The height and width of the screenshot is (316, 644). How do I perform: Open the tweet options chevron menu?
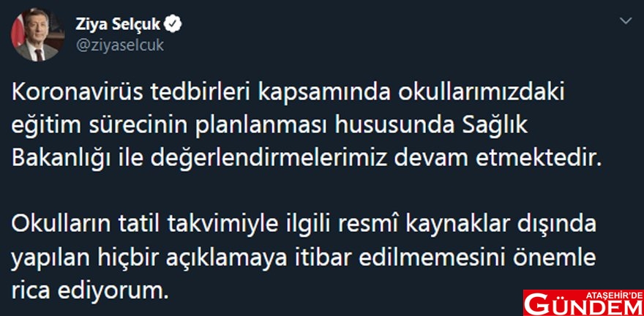(625, 21)
